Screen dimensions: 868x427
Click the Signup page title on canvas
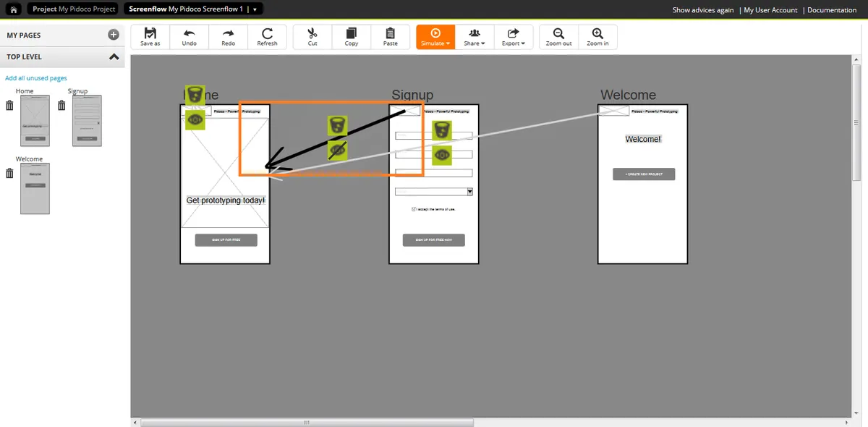pyautogui.click(x=412, y=95)
